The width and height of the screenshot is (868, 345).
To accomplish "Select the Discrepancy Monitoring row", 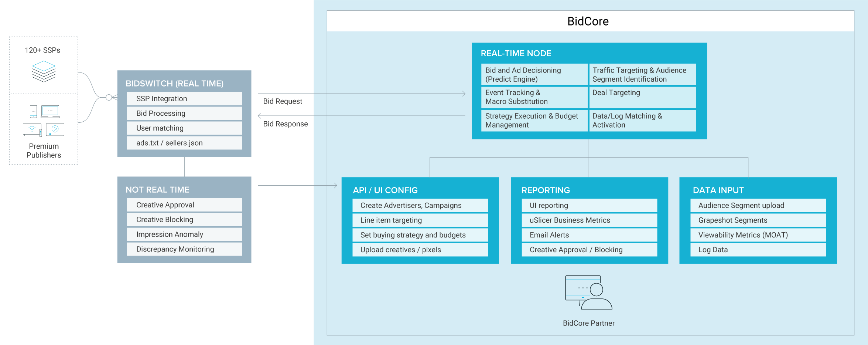I will [x=184, y=249].
